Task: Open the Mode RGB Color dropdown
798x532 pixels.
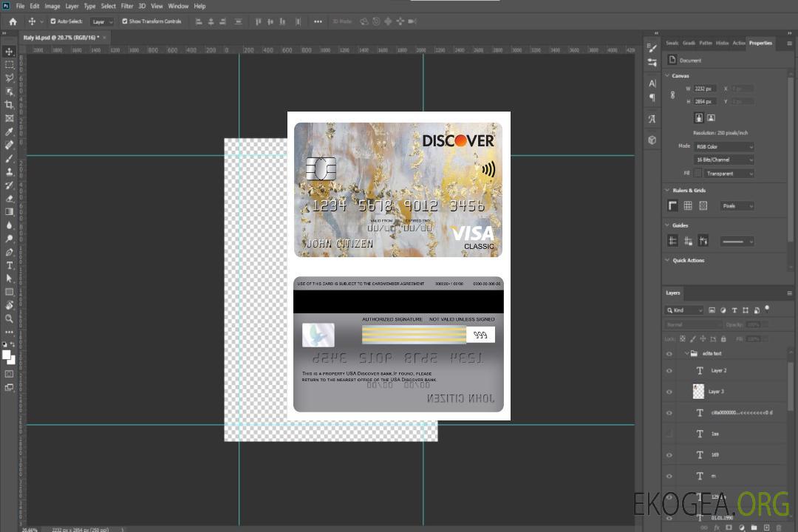Action: [x=723, y=146]
